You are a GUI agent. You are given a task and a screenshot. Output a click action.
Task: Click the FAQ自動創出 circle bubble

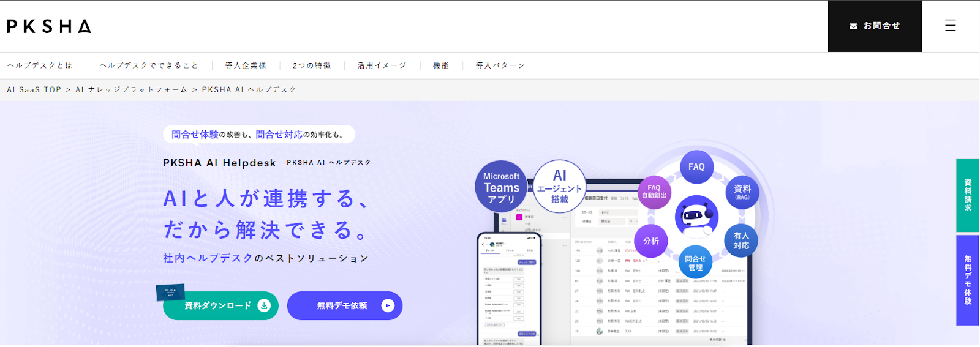(x=654, y=192)
